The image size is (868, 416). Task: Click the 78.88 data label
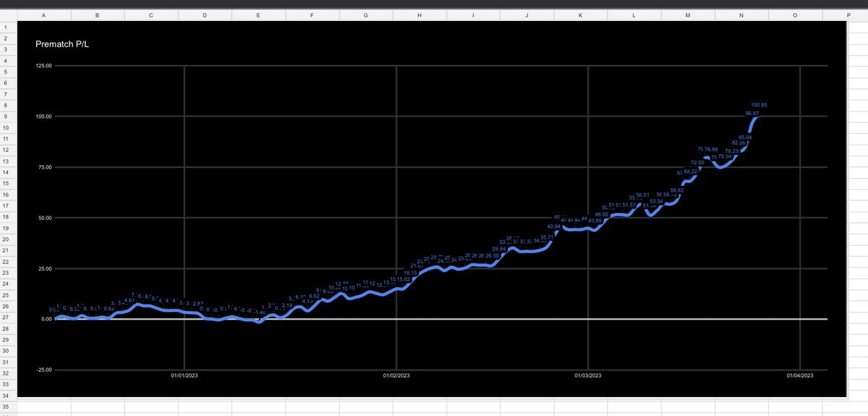click(711, 149)
